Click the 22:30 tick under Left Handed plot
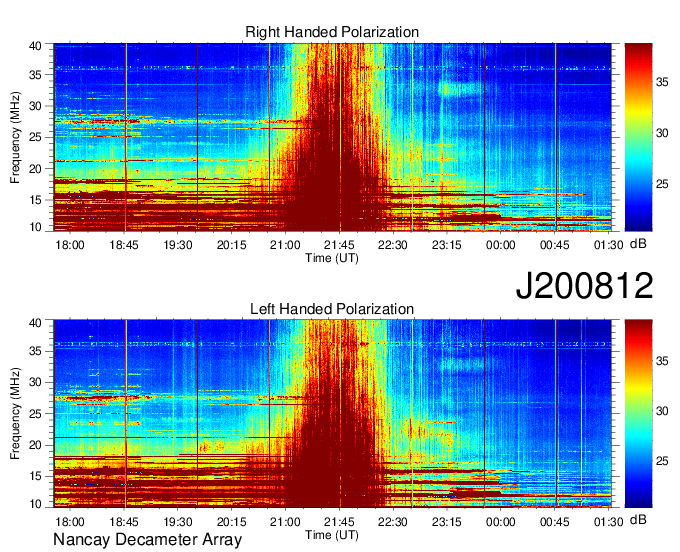The width and height of the screenshot is (680, 552). coord(393,522)
